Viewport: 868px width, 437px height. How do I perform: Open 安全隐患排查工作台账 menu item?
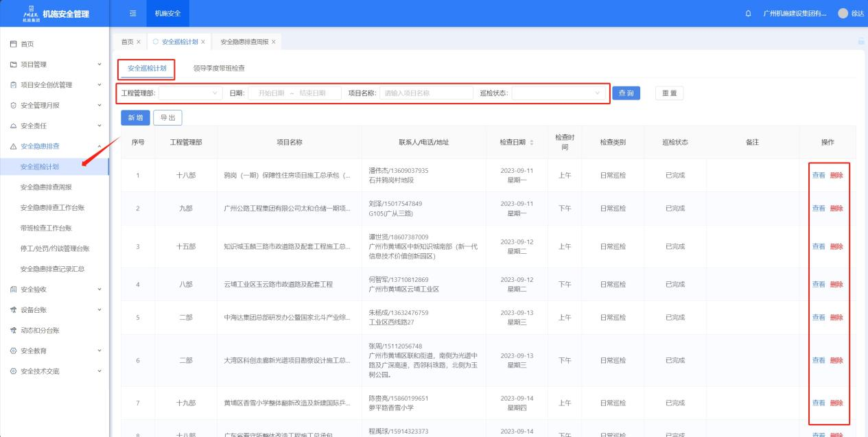click(x=52, y=207)
